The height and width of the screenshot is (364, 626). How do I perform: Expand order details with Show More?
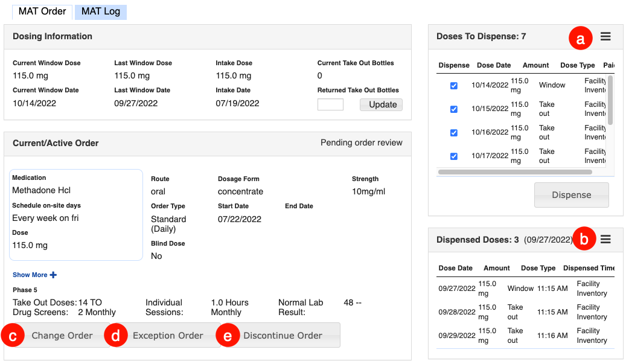pyautogui.click(x=30, y=275)
